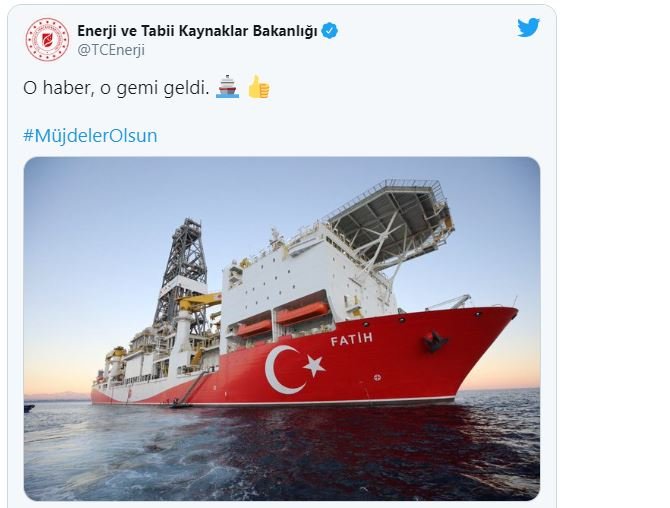Click the blank area beside the tweet card
The height and width of the screenshot is (508, 670).
pyautogui.click(x=613, y=256)
